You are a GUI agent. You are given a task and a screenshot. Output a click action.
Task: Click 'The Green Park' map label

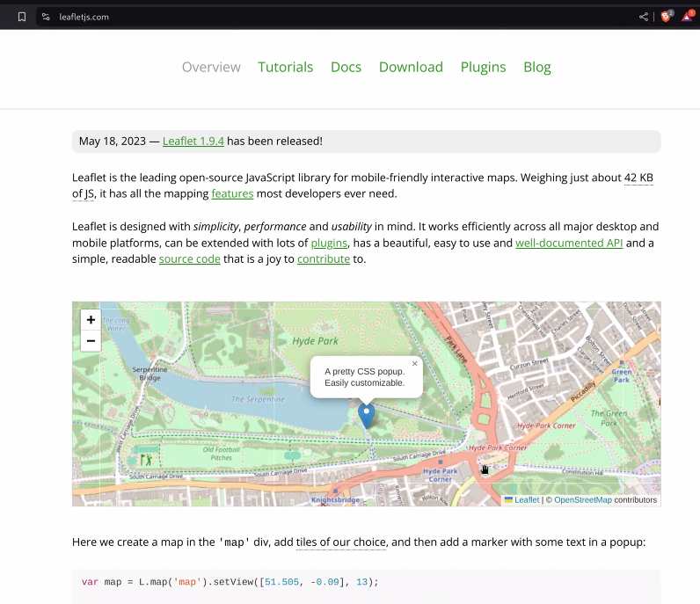tap(609, 418)
